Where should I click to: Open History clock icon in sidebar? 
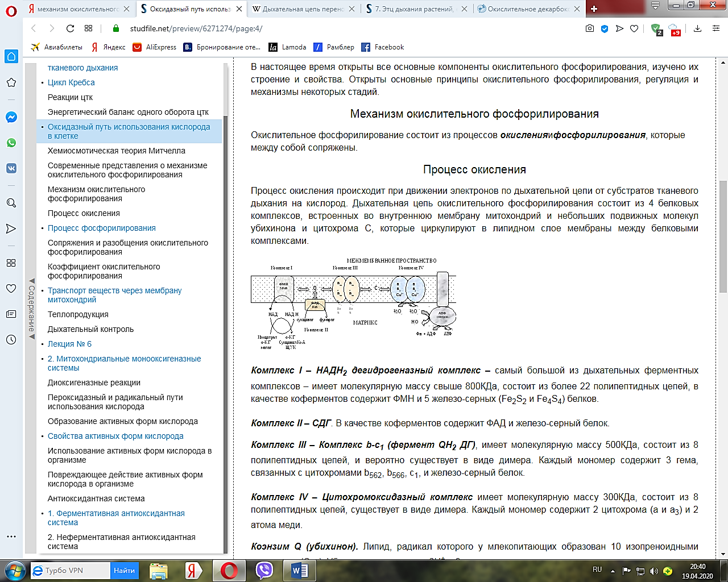[11, 339]
